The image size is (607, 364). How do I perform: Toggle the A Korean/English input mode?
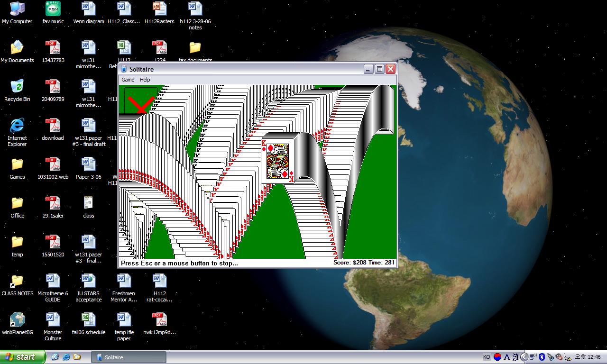tap(507, 357)
